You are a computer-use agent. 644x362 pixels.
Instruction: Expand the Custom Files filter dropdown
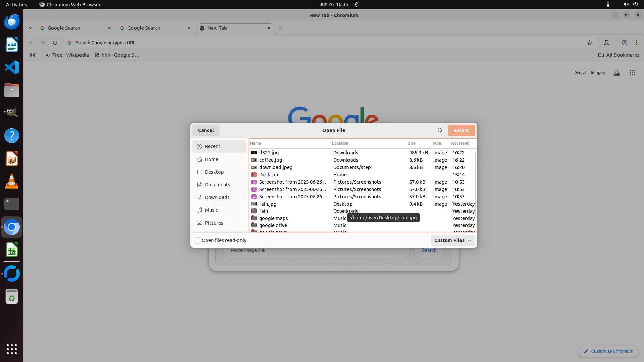point(452,240)
